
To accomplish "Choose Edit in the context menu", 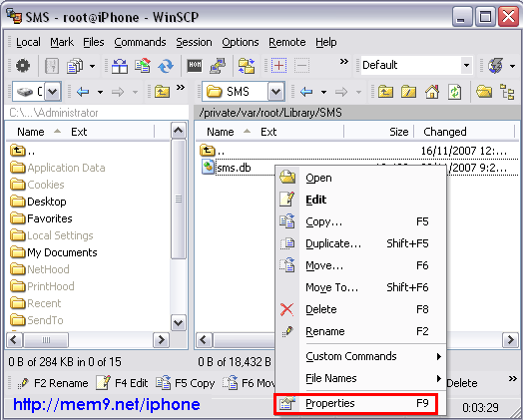I will tap(361, 200).
